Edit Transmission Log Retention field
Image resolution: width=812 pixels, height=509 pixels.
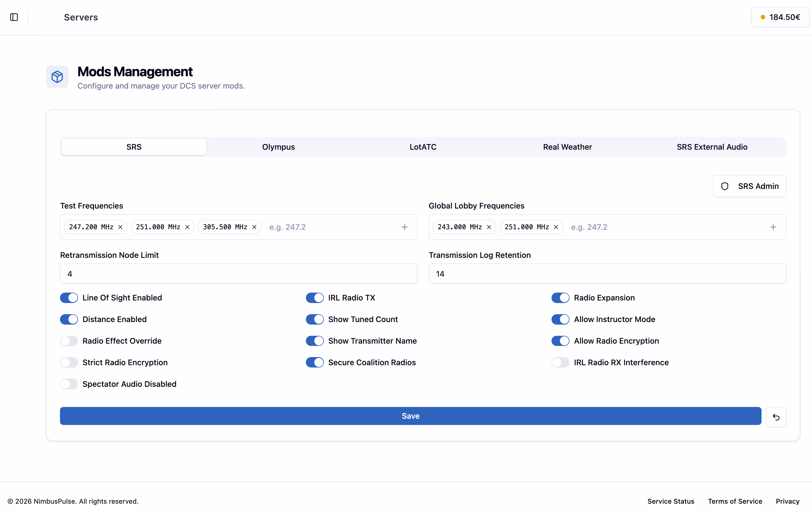[607, 274]
